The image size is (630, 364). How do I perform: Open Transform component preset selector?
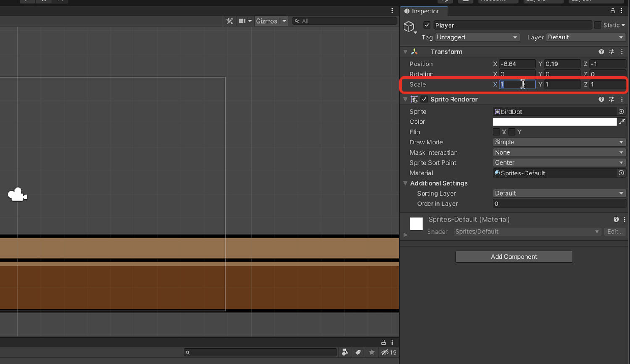(612, 52)
